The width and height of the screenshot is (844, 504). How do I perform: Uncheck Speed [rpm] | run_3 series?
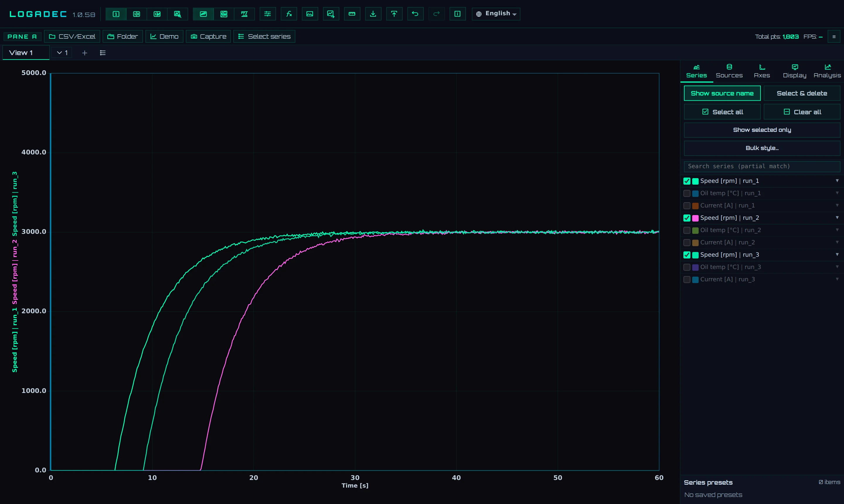(x=687, y=255)
